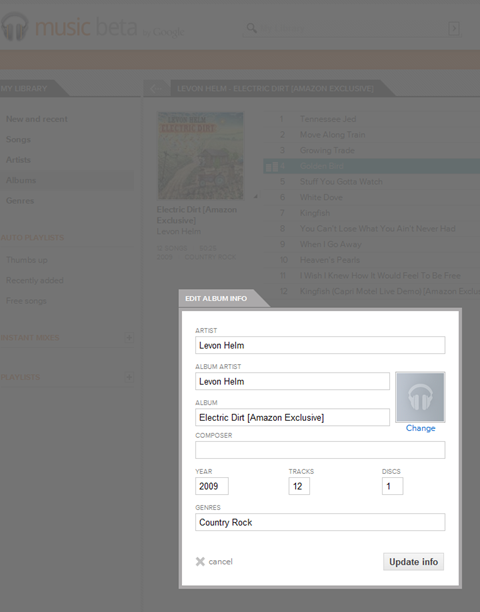Click the back arrow next to album title
The width and height of the screenshot is (480, 612).
point(156,89)
